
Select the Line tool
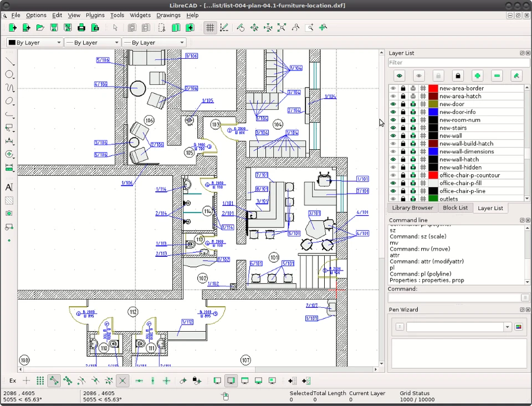8,61
